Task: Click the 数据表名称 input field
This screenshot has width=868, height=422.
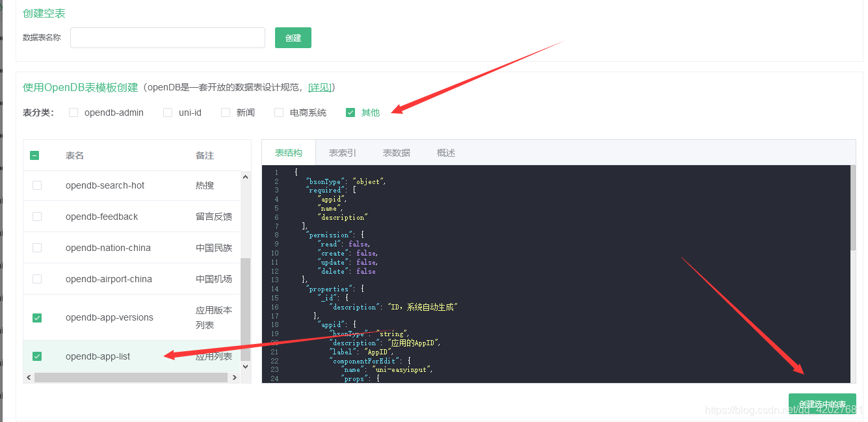Action: tap(168, 38)
